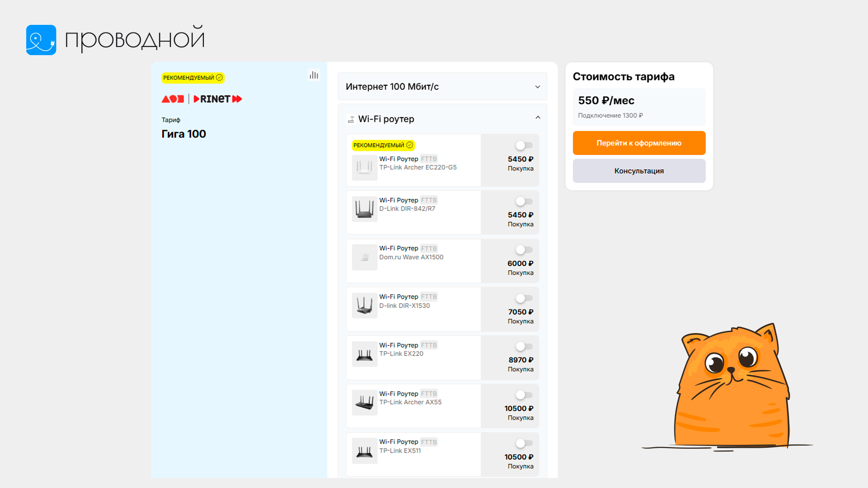The image size is (868, 488).
Task: Enable D-Link DIR-842/R7 router toggle
Action: [524, 202]
